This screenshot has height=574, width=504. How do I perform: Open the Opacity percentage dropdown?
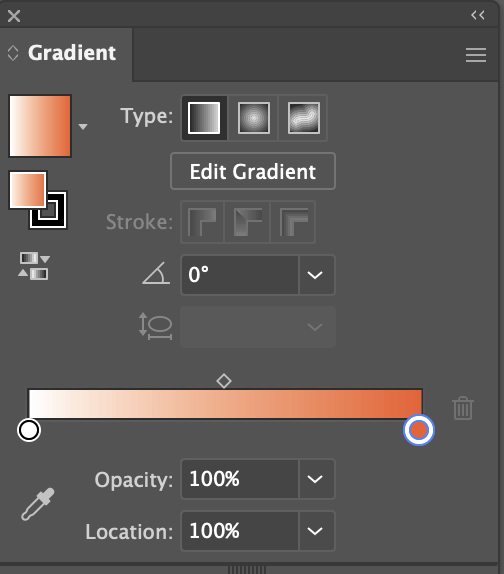[x=315, y=479]
